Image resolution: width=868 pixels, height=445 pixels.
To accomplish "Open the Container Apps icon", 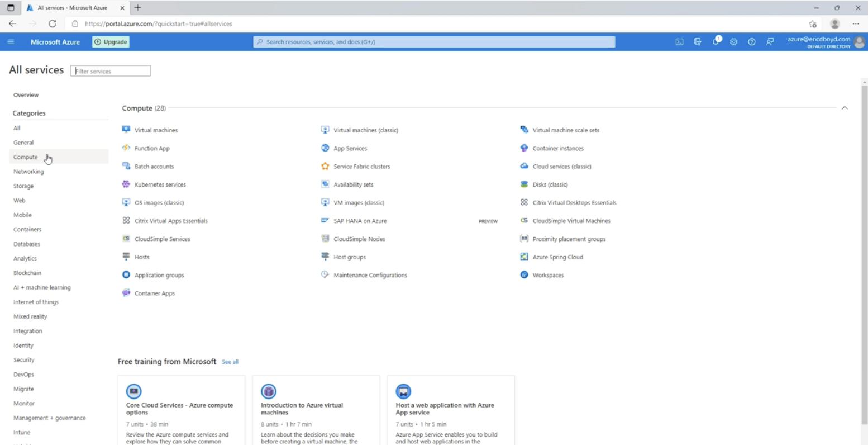I will pos(126,293).
